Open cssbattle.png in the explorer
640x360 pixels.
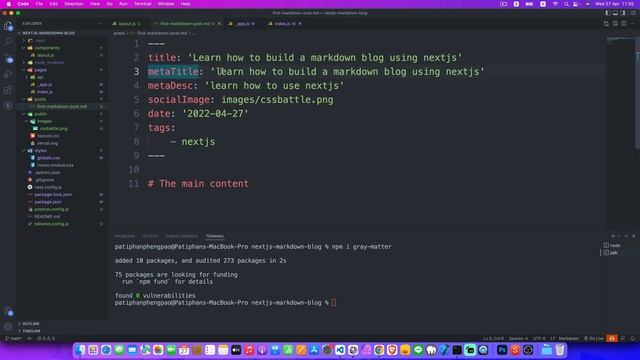(x=53, y=129)
